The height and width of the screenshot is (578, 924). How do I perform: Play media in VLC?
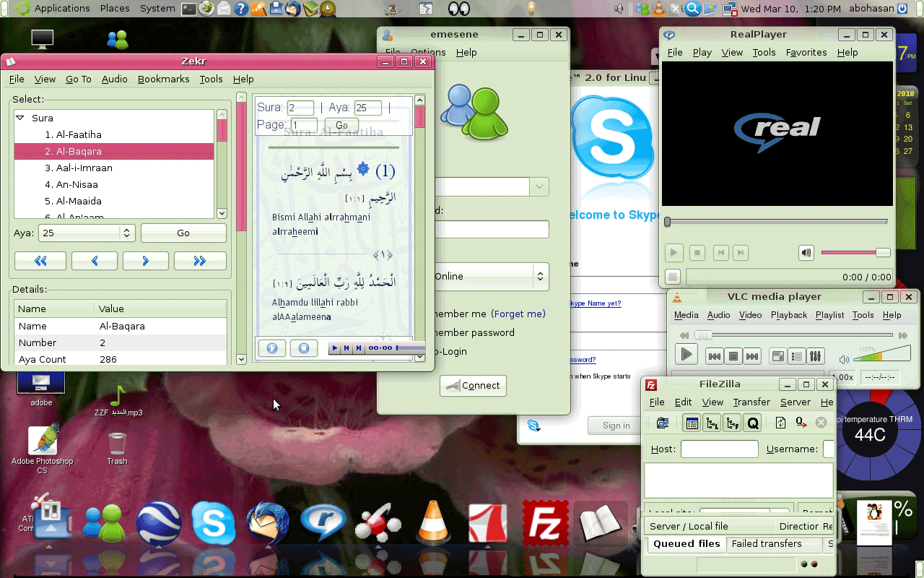686,355
